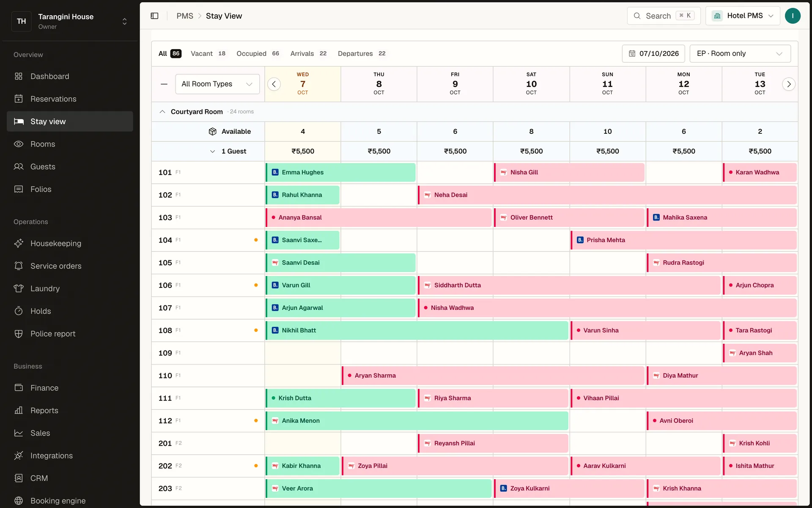Screen dimensions: 812x508
Task: Open the Sales section
Action: (x=70, y=433)
